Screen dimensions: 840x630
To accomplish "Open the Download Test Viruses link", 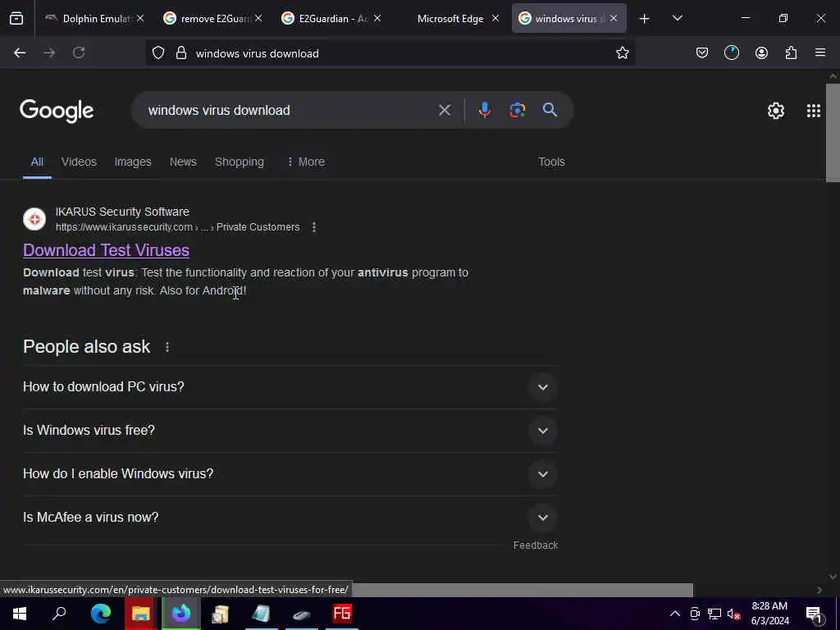I will (x=106, y=250).
